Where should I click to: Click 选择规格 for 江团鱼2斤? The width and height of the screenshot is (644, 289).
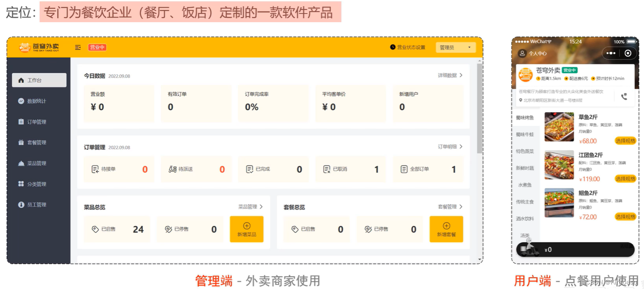626,179
